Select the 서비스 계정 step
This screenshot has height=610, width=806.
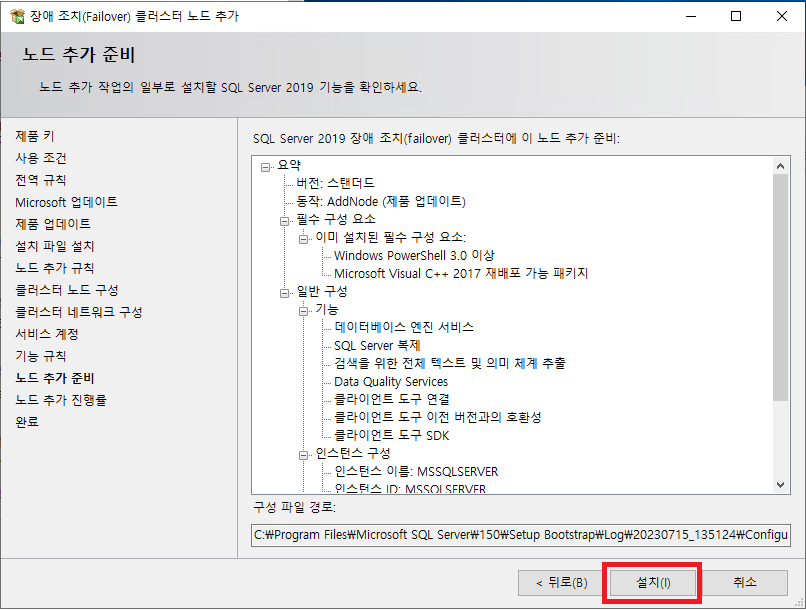pyautogui.click(x=47, y=335)
